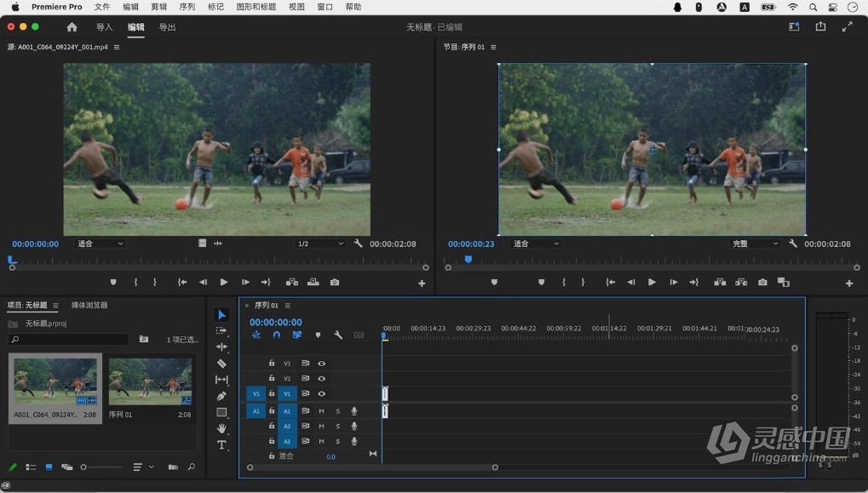Open Source monitor settings wrench
This screenshot has width=868, height=493.
click(358, 244)
